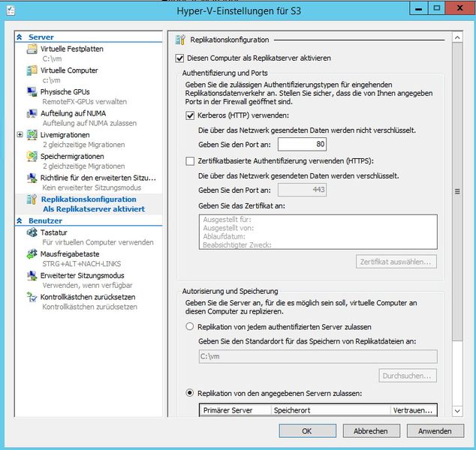The image size is (476, 450).
Task: Click the HTTPS port field showing 443
Action: (302, 190)
